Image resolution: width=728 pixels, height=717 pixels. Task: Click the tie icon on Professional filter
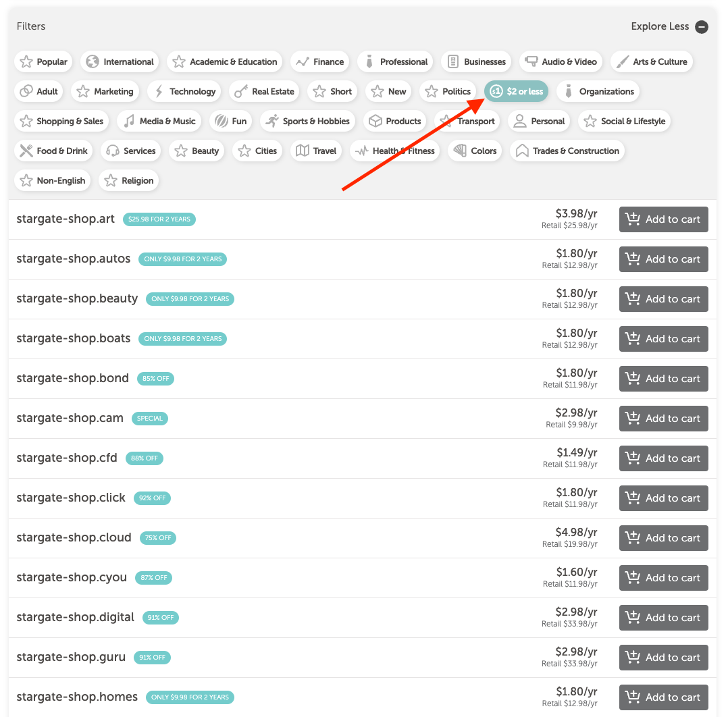click(369, 61)
